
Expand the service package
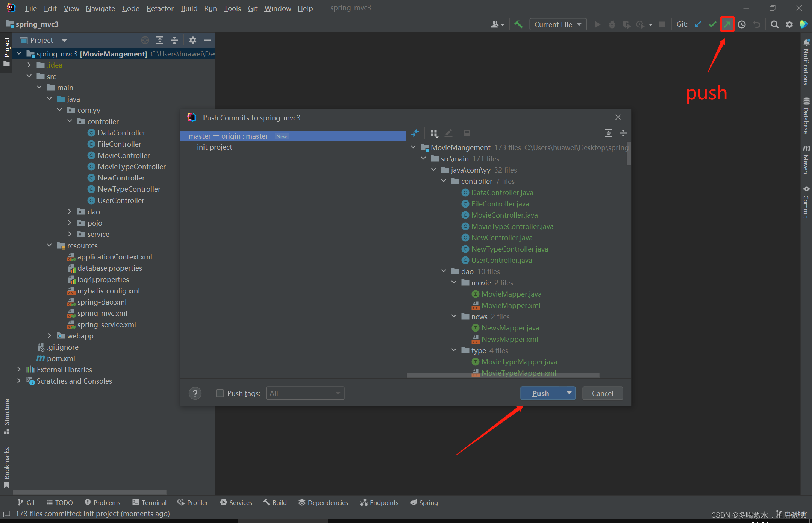coord(70,234)
